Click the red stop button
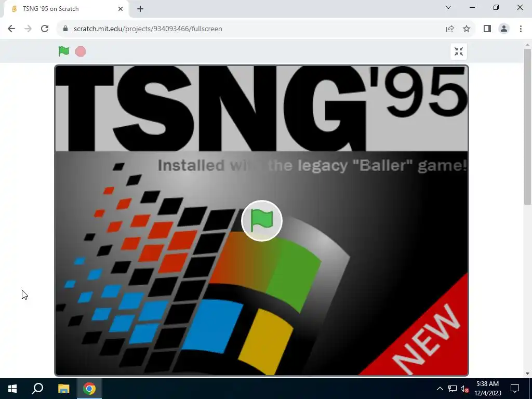Image resolution: width=532 pixels, height=399 pixels. point(81,51)
